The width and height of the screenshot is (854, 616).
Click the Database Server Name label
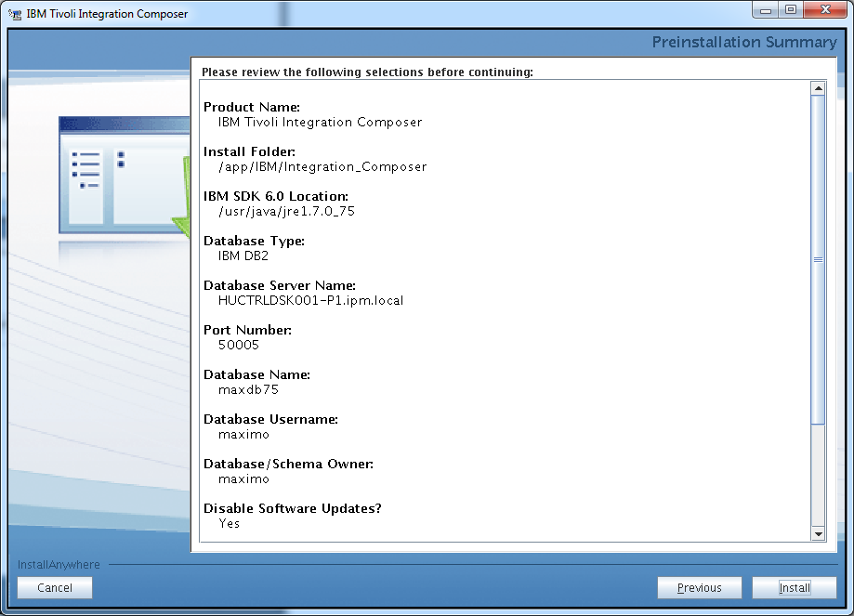coord(280,285)
